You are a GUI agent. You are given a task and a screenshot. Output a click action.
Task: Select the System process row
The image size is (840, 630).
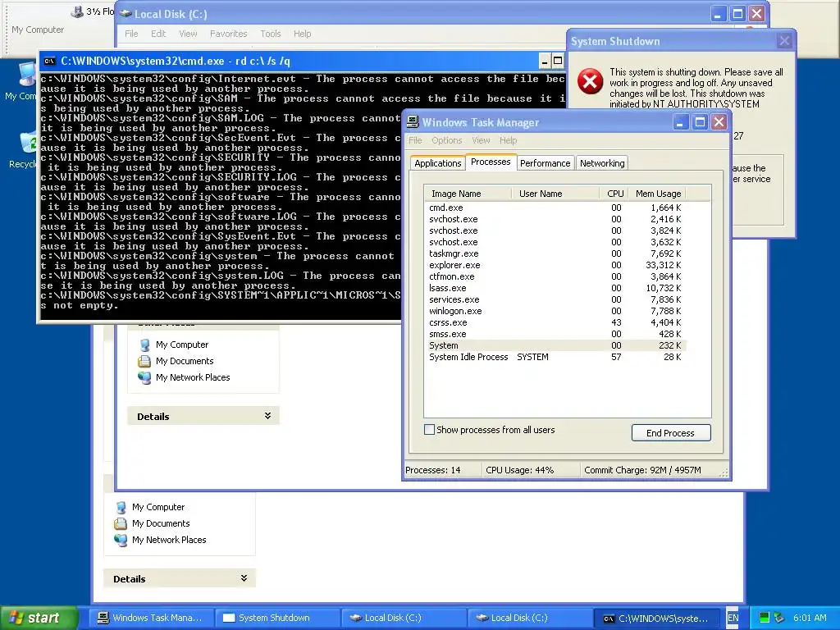click(x=555, y=345)
